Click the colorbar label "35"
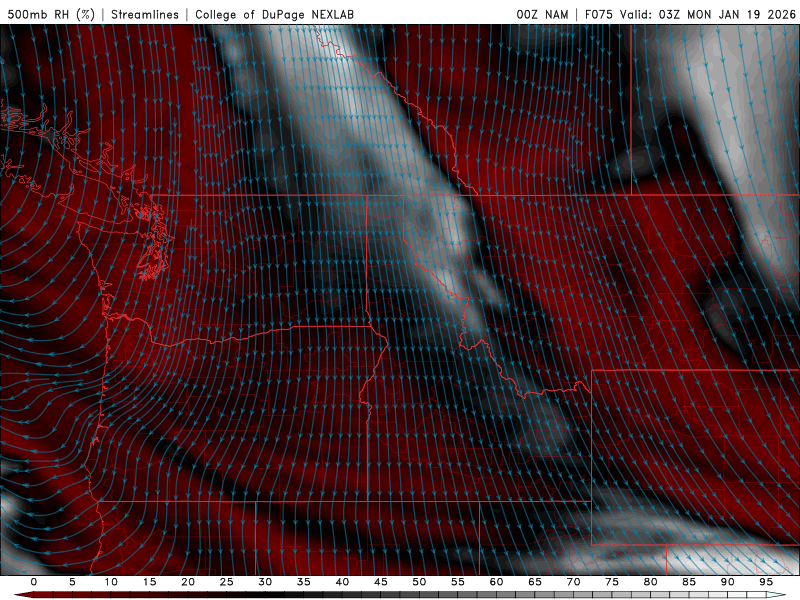 (304, 582)
